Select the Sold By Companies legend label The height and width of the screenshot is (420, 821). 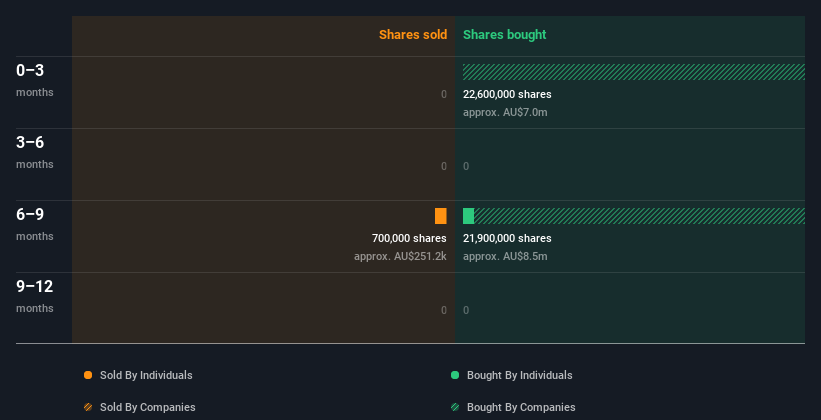click(x=148, y=407)
